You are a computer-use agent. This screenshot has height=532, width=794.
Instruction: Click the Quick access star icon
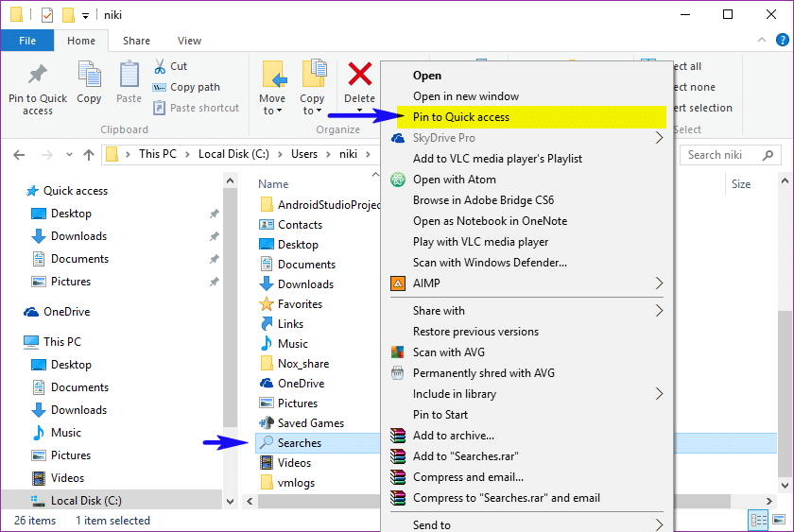(x=32, y=191)
